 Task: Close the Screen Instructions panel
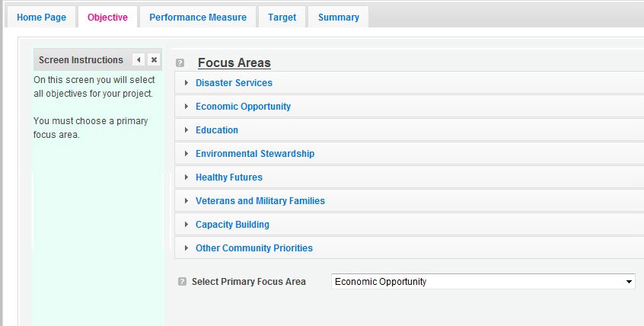click(x=154, y=60)
